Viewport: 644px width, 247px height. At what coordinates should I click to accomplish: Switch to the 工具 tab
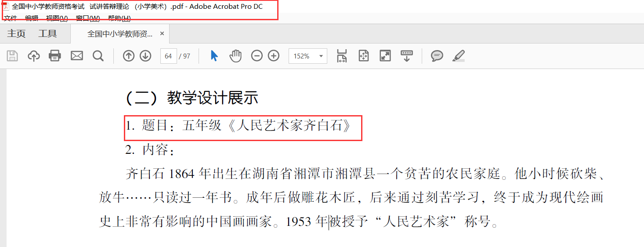[x=47, y=34]
